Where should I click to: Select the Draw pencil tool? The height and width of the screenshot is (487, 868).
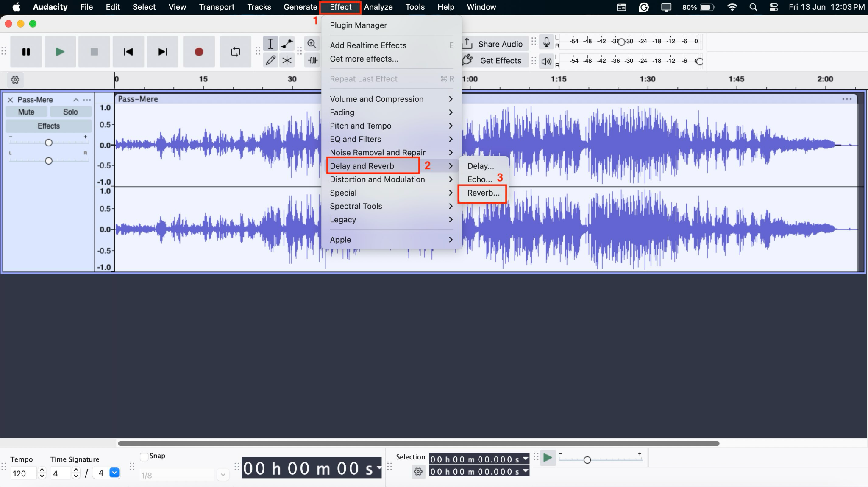(270, 60)
